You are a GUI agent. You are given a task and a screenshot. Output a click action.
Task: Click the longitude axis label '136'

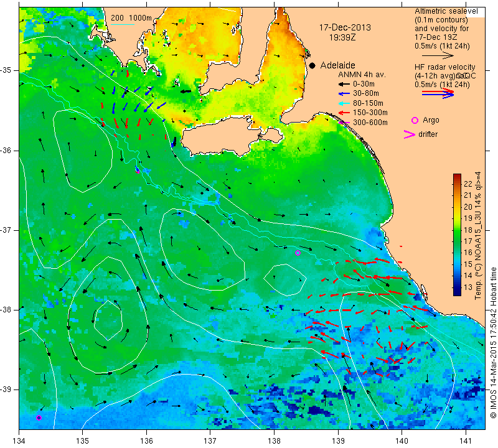click(x=146, y=441)
